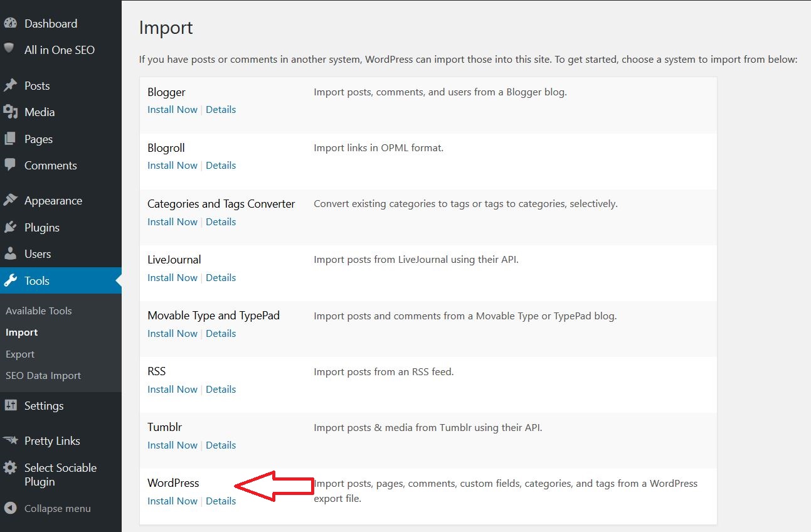Image resolution: width=811 pixels, height=532 pixels.
Task: Click the Blogroll importer name
Action: pos(166,148)
